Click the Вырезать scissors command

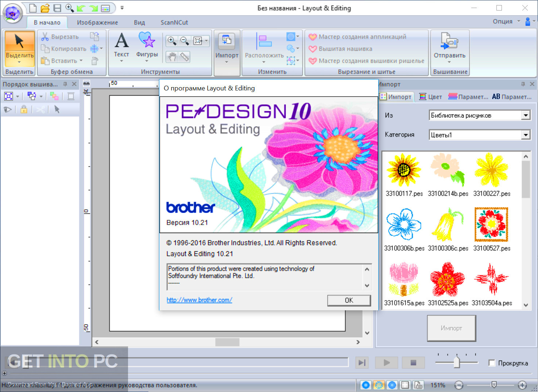click(x=60, y=36)
